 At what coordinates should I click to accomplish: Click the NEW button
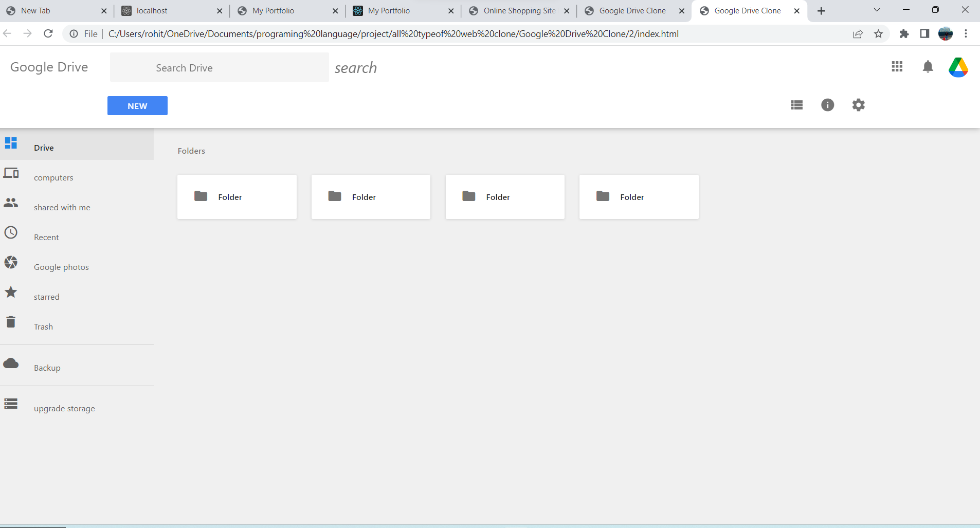click(x=137, y=105)
